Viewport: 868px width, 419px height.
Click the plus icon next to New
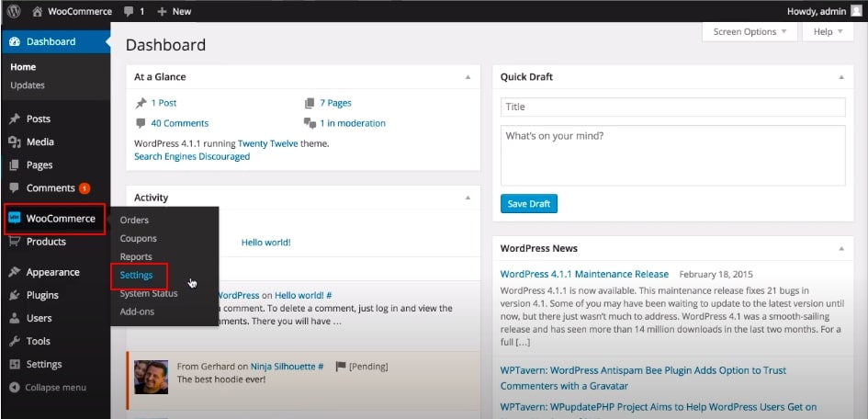tap(162, 11)
